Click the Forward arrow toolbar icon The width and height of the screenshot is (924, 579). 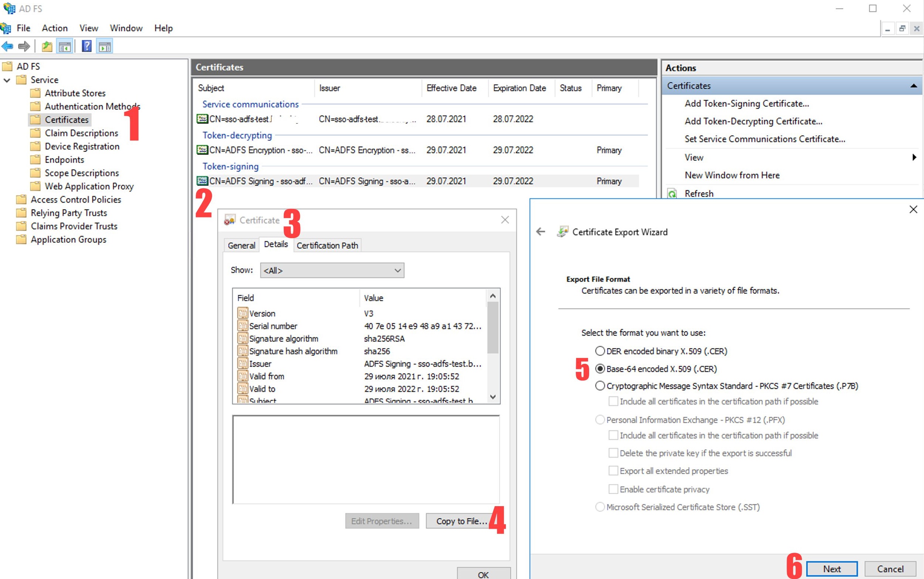[24, 47]
